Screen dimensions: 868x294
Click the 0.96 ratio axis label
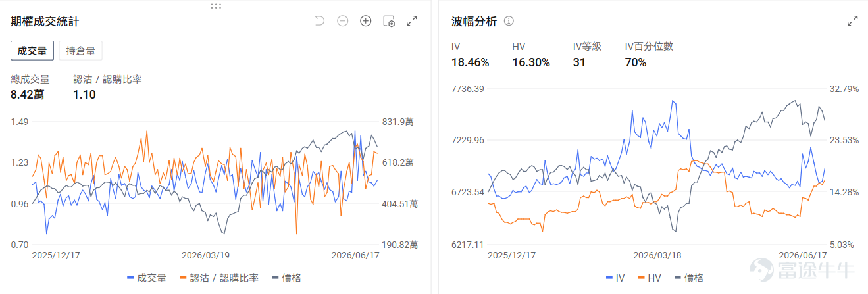(x=20, y=204)
